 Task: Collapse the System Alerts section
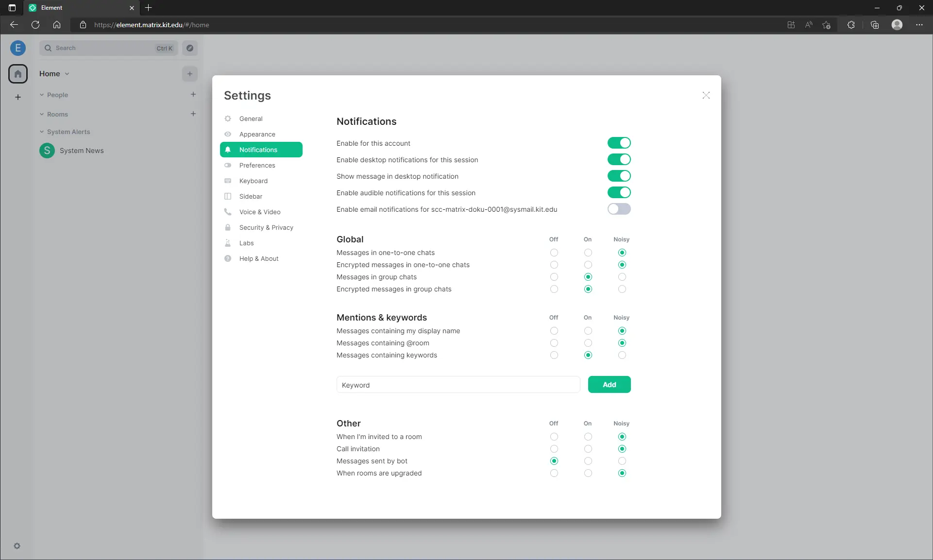pos(42,132)
